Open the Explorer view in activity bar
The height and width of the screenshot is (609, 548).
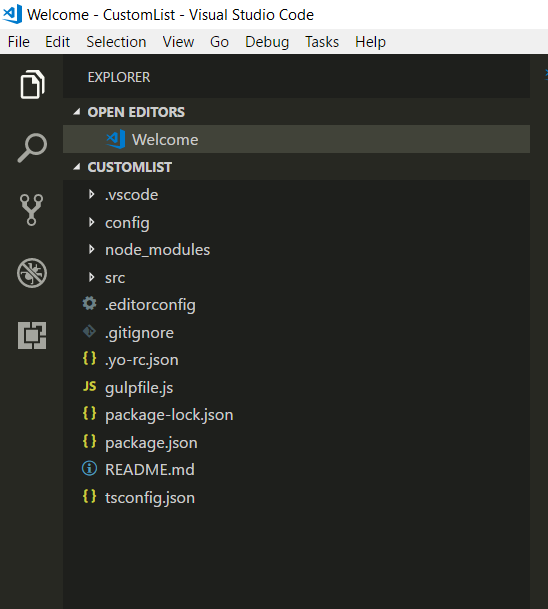pos(32,84)
